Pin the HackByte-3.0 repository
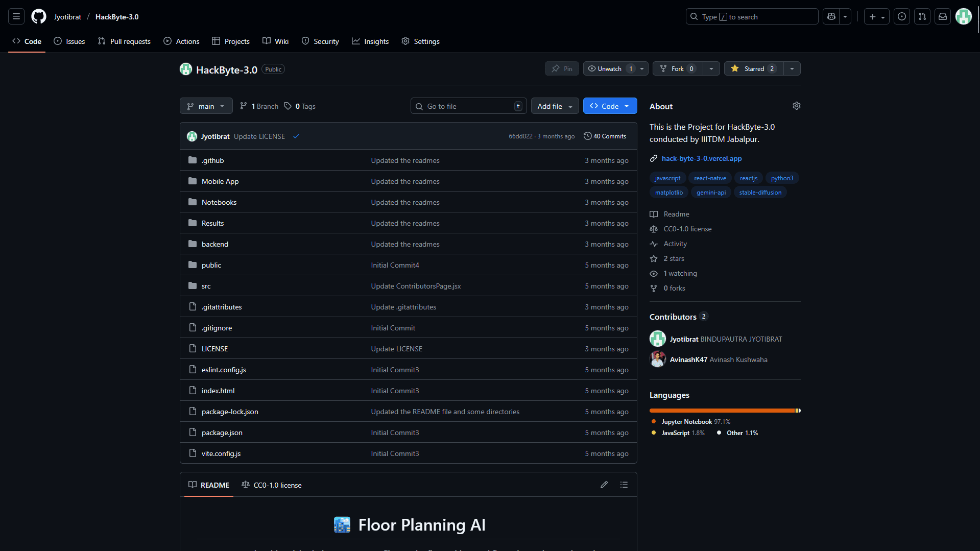Image resolution: width=980 pixels, height=551 pixels. 562,68
